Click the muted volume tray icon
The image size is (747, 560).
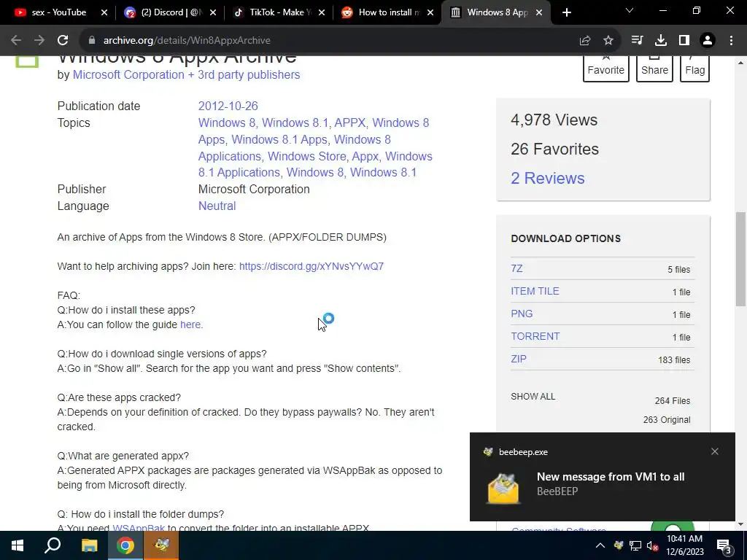coord(653,545)
